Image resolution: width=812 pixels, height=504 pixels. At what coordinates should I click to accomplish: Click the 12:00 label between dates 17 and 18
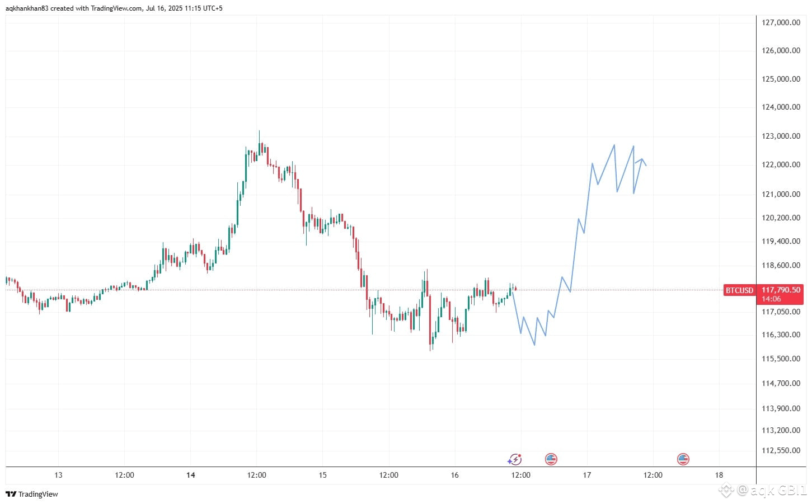653,475
